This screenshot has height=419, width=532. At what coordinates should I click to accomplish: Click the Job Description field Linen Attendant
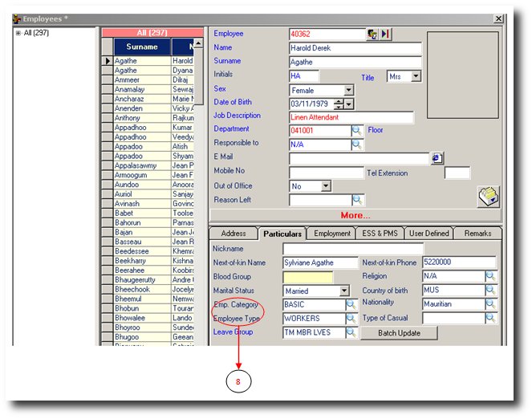coord(351,117)
